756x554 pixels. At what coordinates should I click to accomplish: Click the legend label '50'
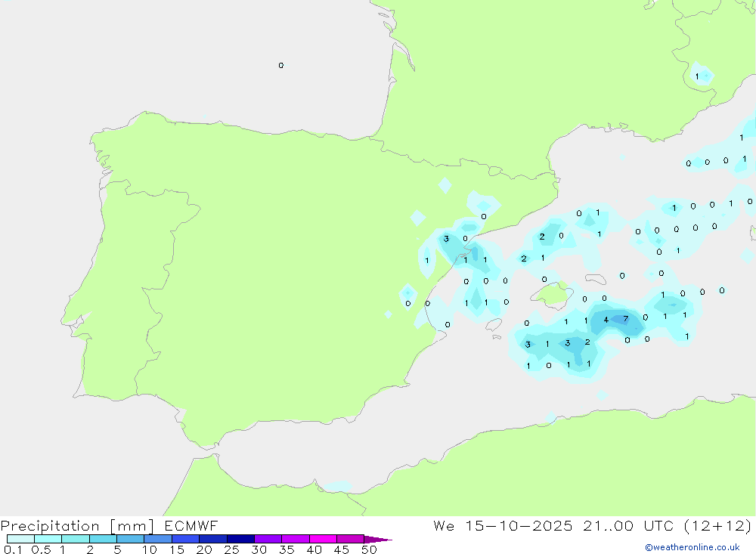(x=370, y=549)
